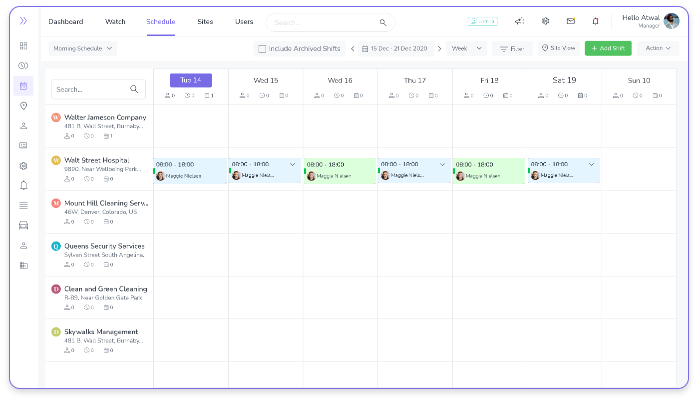Open the calendar schedule icon in sidebar

23,85
